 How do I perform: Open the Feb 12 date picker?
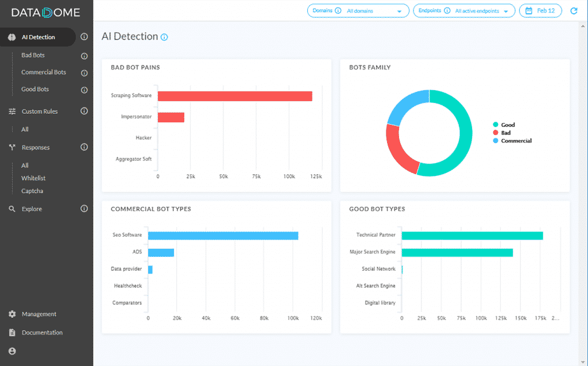coord(544,10)
